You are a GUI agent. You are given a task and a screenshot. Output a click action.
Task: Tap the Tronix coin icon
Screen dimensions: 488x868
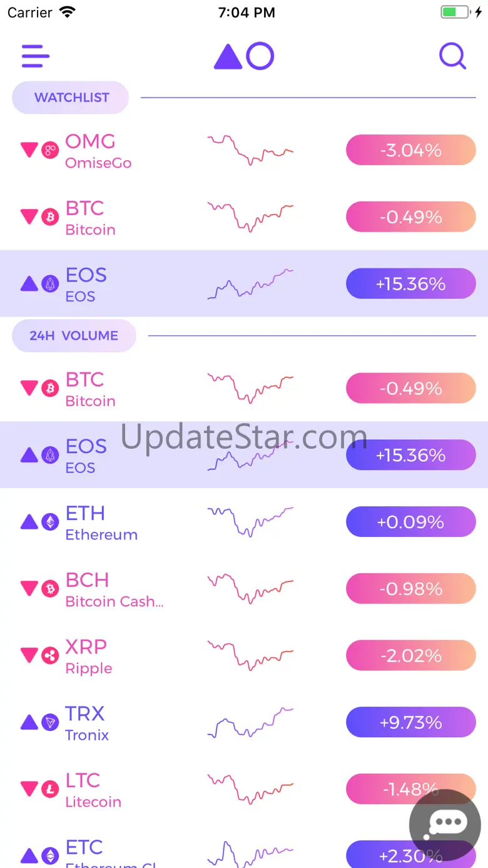pos(50,723)
